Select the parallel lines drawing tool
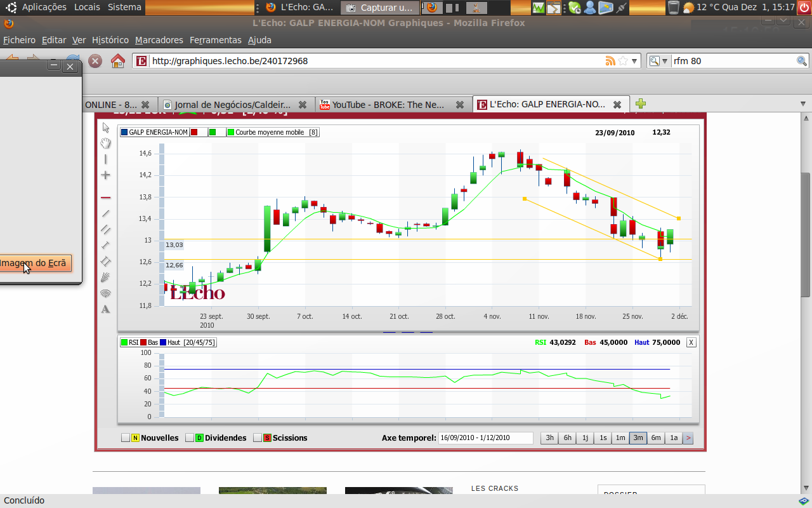The image size is (812, 508). pyautogui.click(x=106, y=229)
